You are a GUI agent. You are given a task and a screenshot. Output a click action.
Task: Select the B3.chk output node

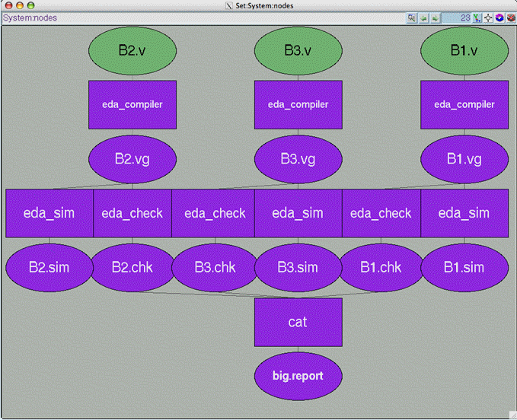click(215, 268)
